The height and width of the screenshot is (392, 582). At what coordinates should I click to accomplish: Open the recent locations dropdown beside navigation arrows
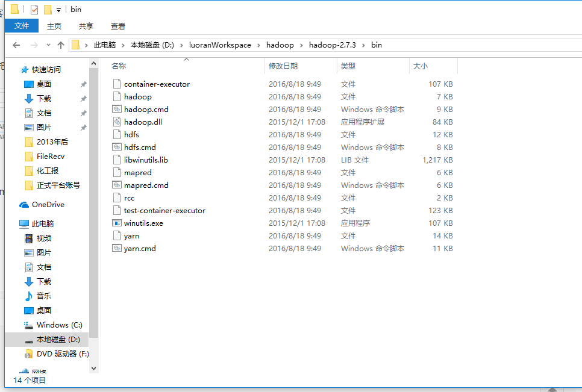tap(47, 45)
